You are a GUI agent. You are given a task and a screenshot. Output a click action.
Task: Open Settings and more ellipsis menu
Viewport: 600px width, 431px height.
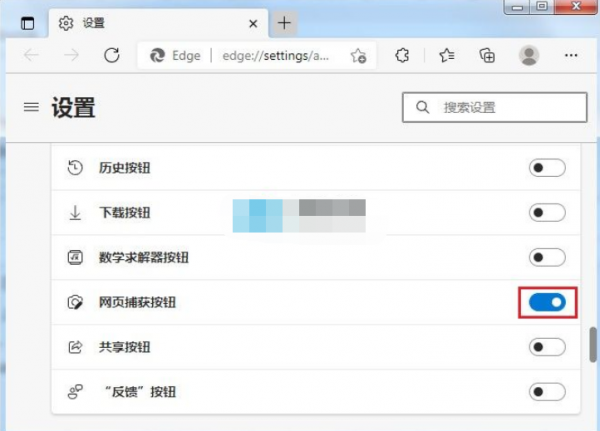pos(571,56)
